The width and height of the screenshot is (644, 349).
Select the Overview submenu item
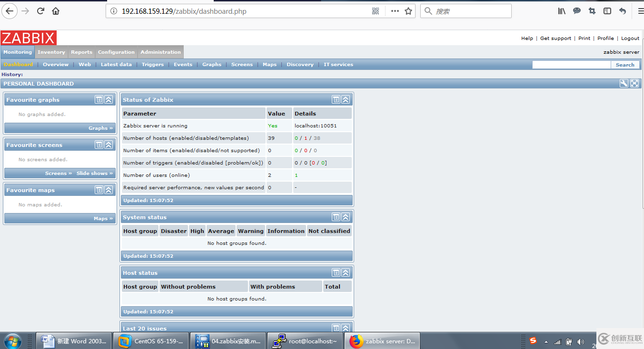[x=56, y=65]
